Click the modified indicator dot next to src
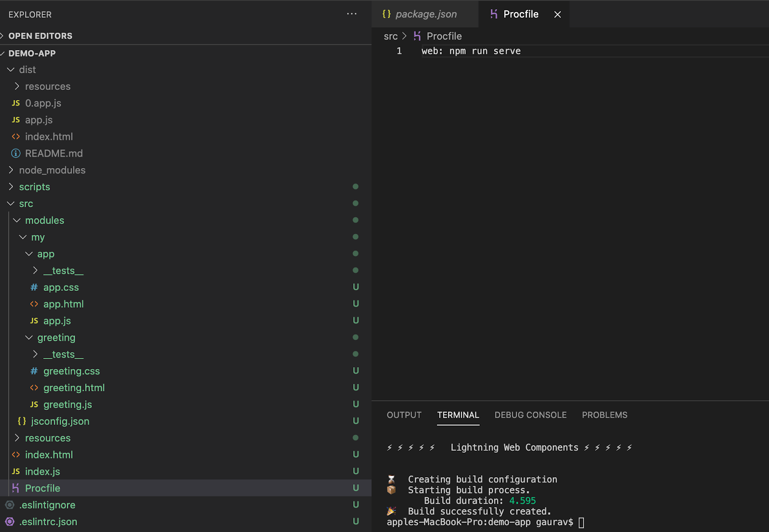Image resolution: width=769 pixels, height=532 pixels. [x=356, y=203]
